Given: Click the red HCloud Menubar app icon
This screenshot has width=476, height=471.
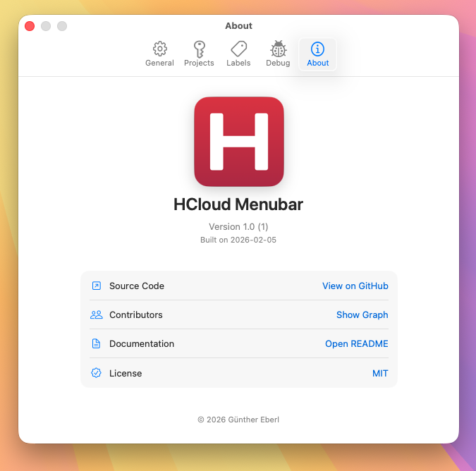Looking at the screenshot, I should (x=239, y=142).
